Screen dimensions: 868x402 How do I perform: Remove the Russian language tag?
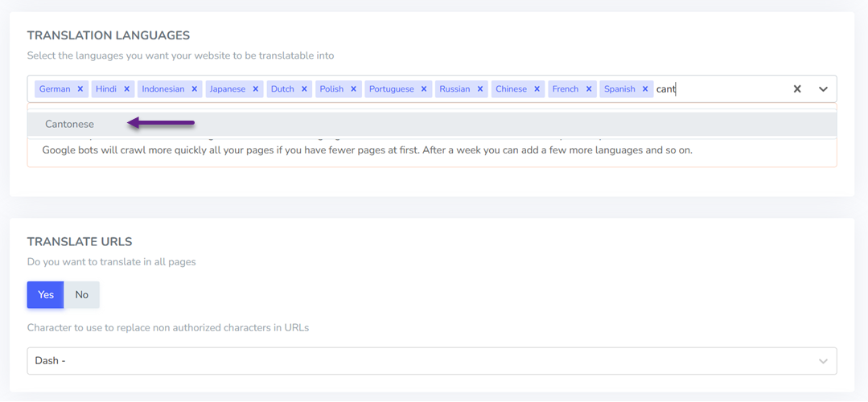(480, 89)
